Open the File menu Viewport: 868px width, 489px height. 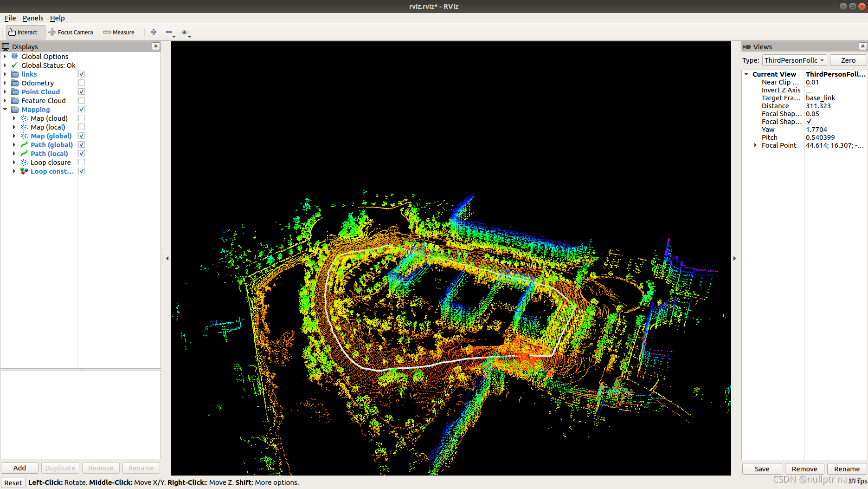pyautogui.click(x=10, y=18)
